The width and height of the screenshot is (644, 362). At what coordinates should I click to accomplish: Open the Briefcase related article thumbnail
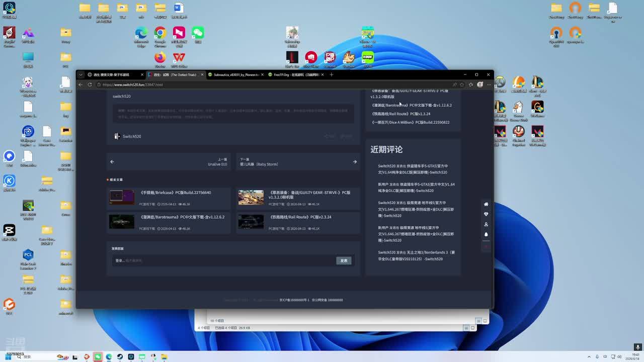pos(122,197)
